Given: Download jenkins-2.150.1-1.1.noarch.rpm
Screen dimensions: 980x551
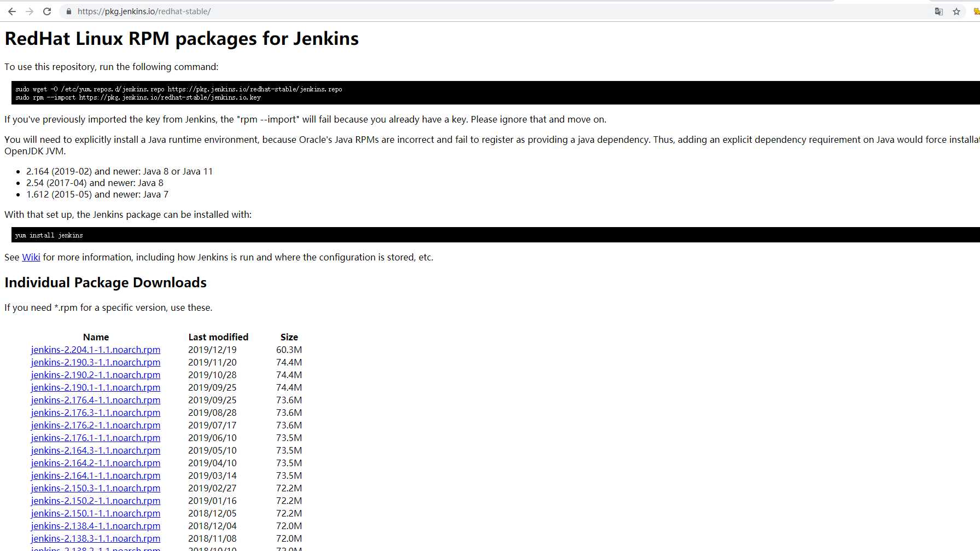Looking at the screenshot, I should coord(96,513).
